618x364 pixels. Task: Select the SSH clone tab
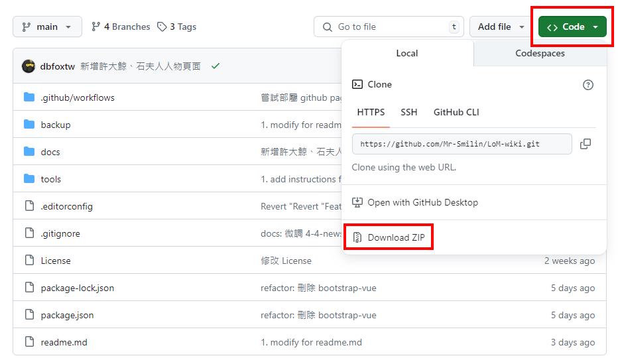coord(409,112)
